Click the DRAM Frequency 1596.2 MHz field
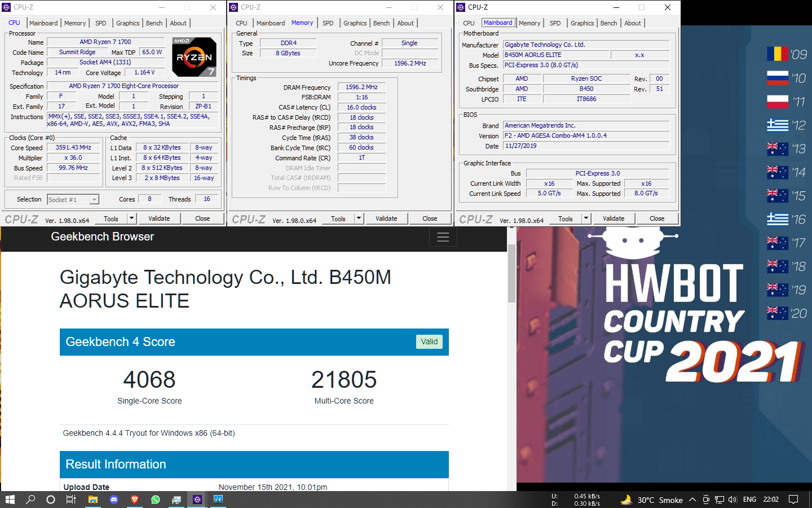The height and width of the screenshot is (508, 812). point(361,87)
